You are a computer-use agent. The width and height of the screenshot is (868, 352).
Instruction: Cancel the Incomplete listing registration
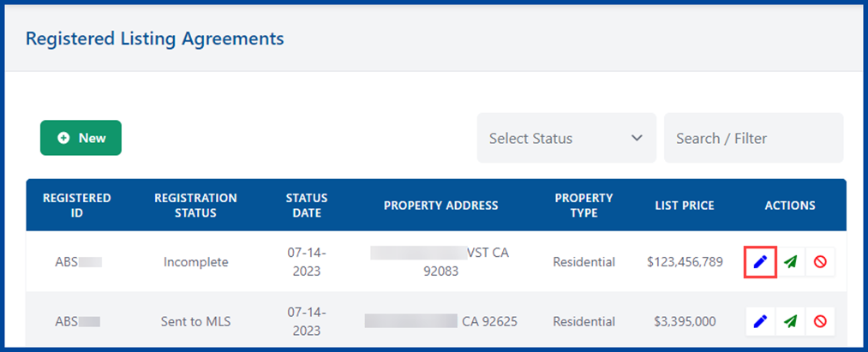[x=820, y=262]
